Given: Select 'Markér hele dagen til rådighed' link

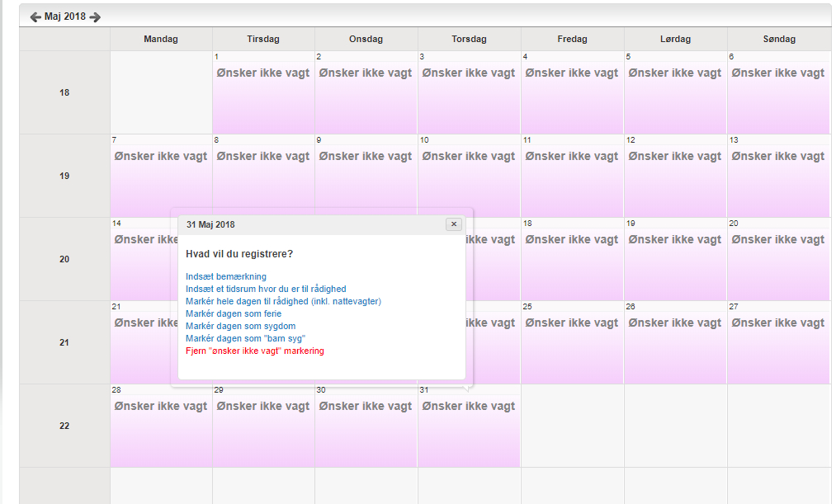Looking at the screenshot, I should click(284, 301).
